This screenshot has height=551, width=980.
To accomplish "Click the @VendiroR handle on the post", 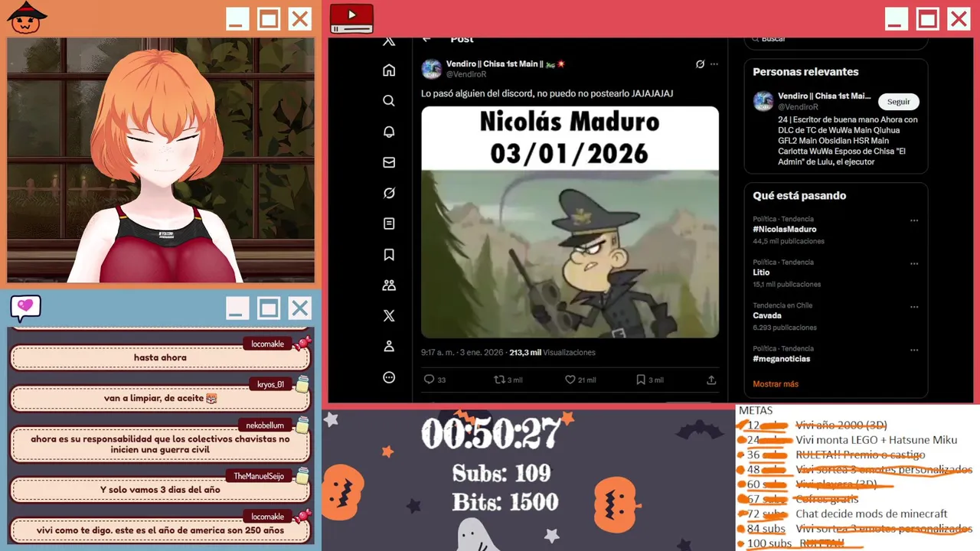I will coord(466,74).
